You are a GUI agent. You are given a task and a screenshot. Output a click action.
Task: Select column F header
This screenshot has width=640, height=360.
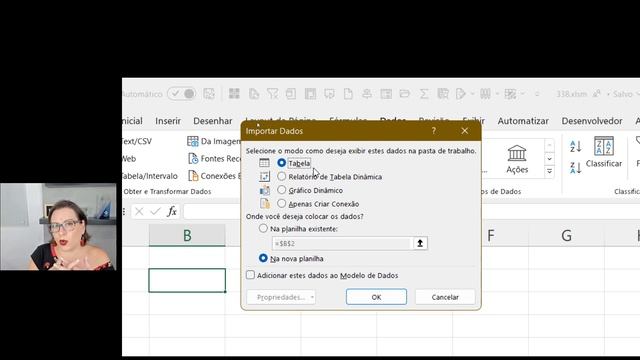click(x=491, y=235)
